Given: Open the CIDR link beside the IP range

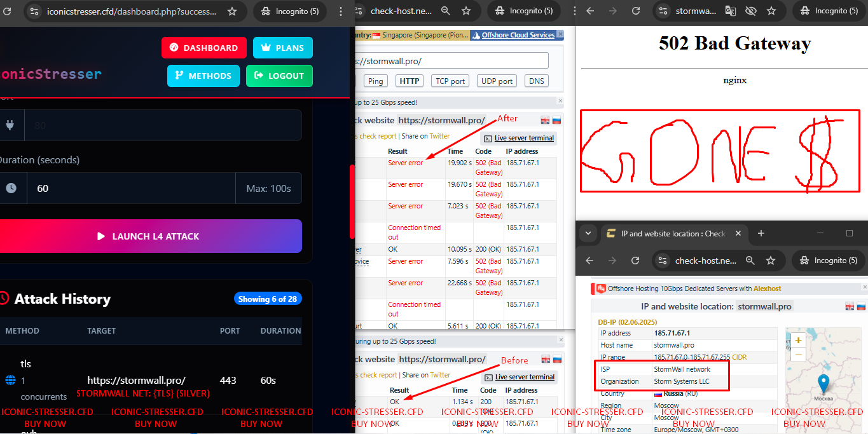Looking at the screenshot, I should 740,357.
